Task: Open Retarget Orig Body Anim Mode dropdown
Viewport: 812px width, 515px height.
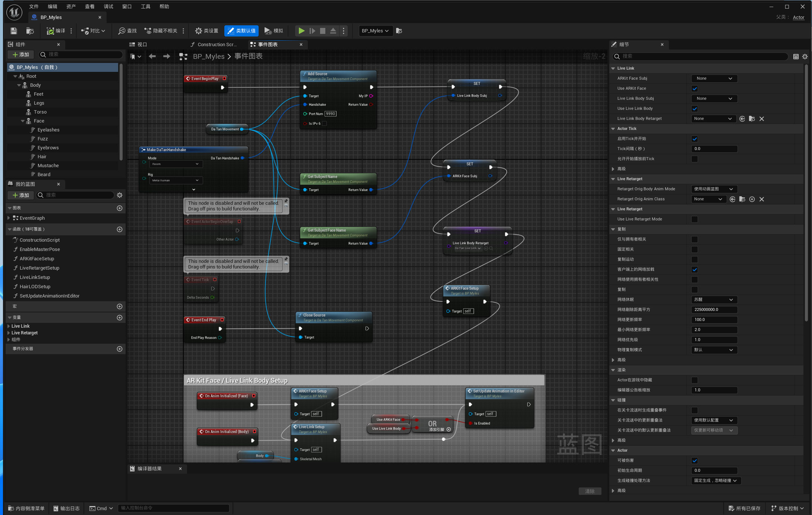Action: 714,189
